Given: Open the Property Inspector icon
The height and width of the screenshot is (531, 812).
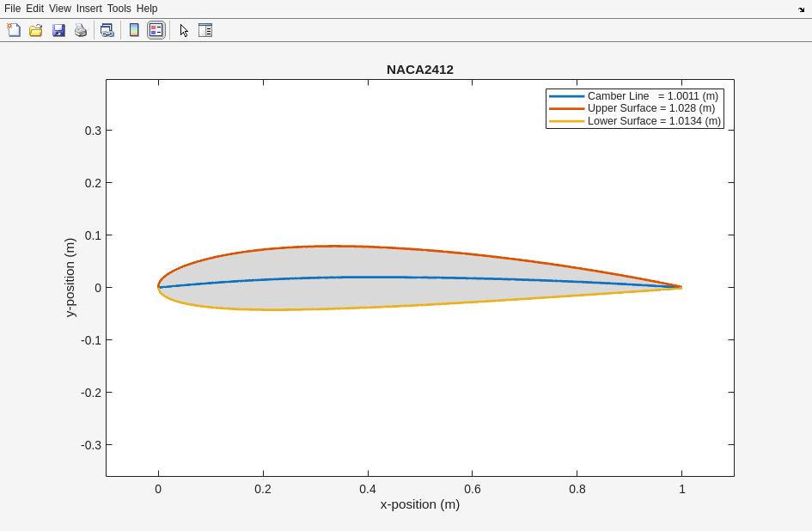Looking at the screenshot, I should click(205, 30).
